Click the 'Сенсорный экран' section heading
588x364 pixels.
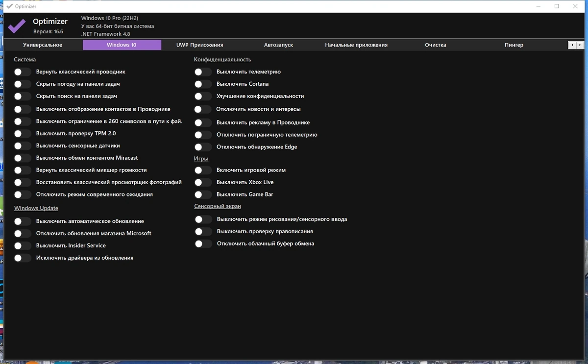point(218,207)
